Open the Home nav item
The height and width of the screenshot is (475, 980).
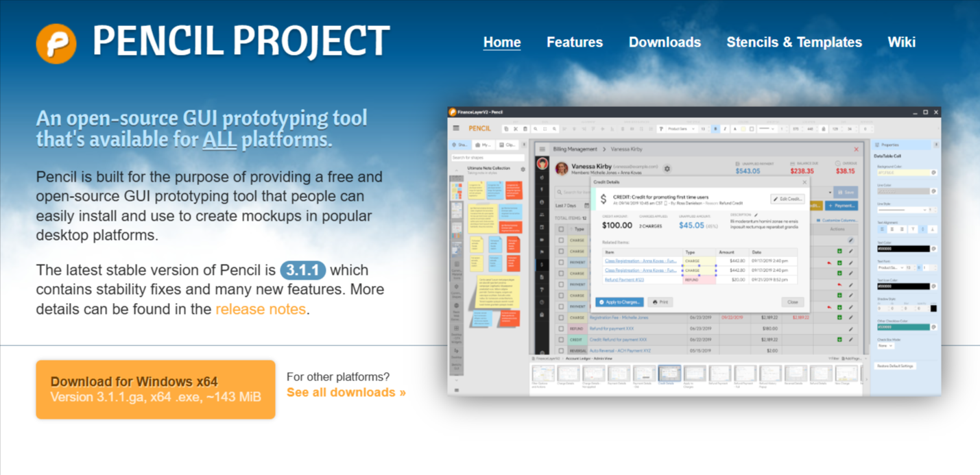[x=502, y=42]
